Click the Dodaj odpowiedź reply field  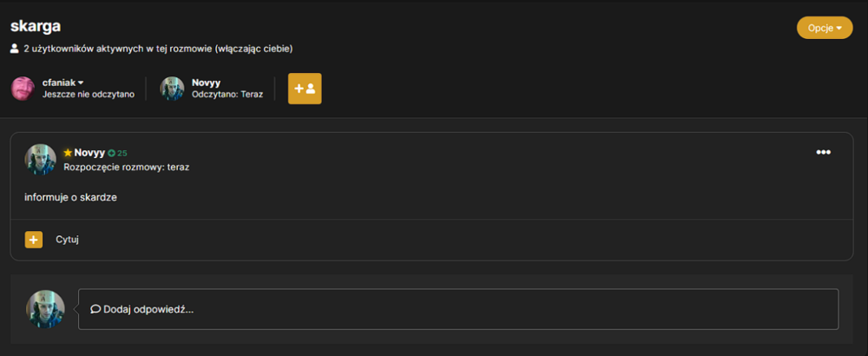458,309
